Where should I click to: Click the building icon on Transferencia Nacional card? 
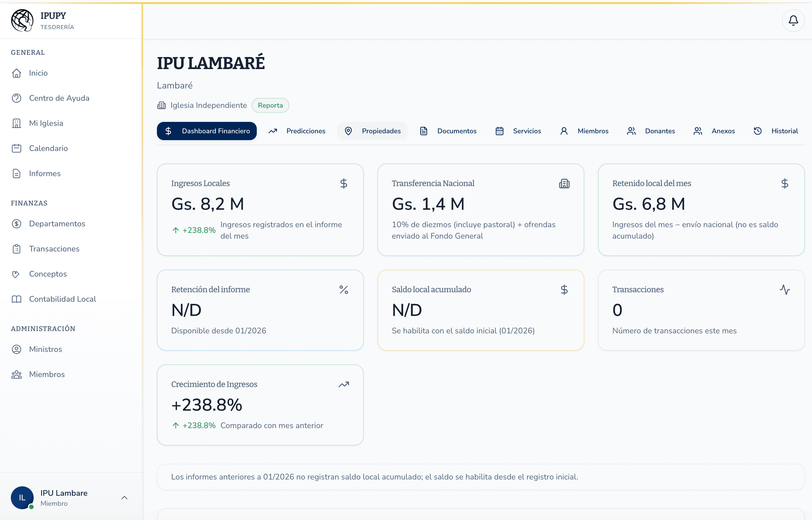pos(565,183)
